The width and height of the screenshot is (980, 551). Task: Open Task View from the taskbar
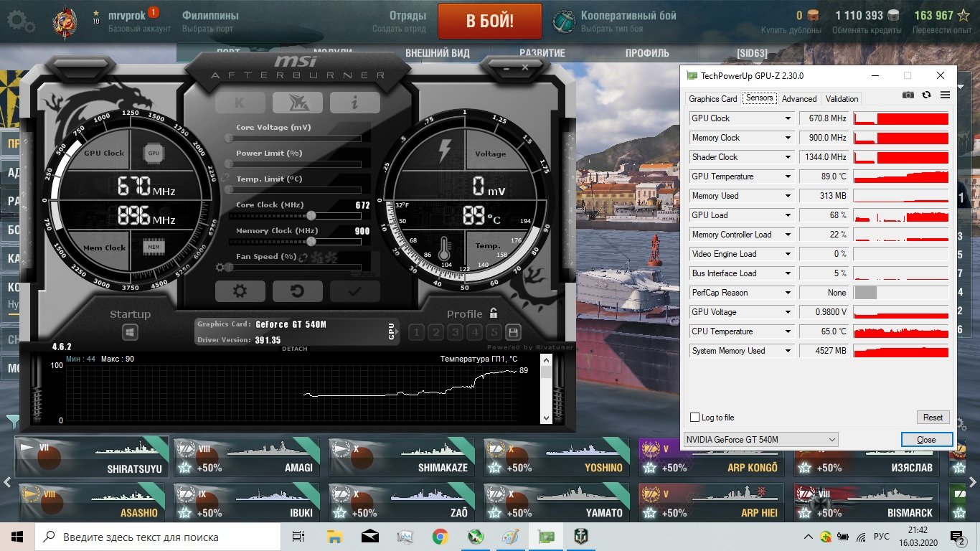pos(298,537)
